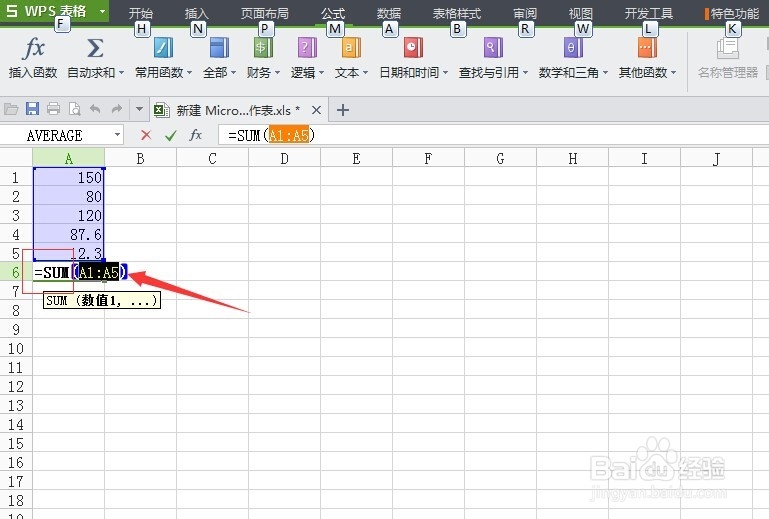The image size is (769, 519).
Task: Select row 10 header
Action: [x=16, y=349]
